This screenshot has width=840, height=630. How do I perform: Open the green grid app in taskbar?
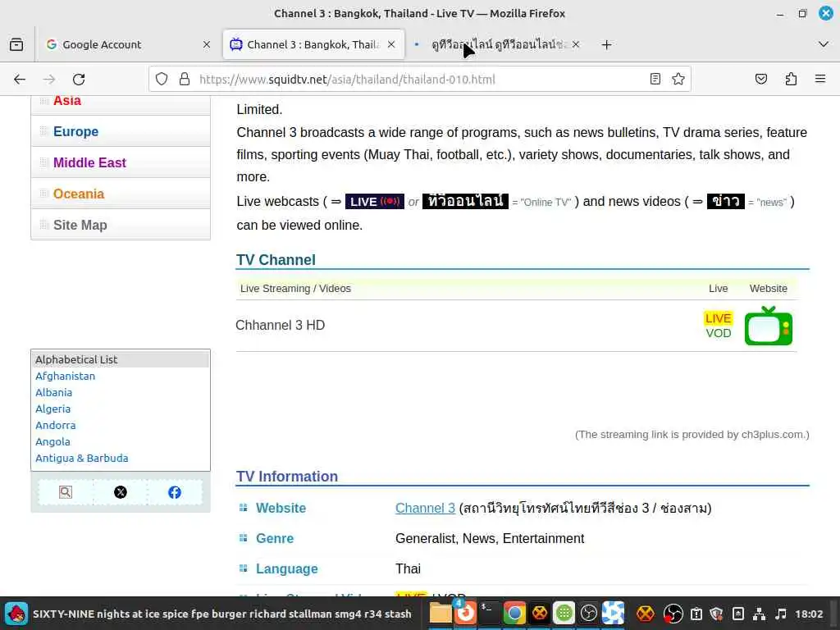pos(564,614)
